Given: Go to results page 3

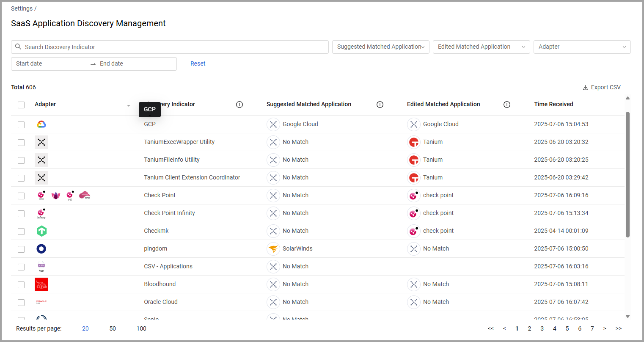Looking at the screenshot, I should [x=542, y=328].
